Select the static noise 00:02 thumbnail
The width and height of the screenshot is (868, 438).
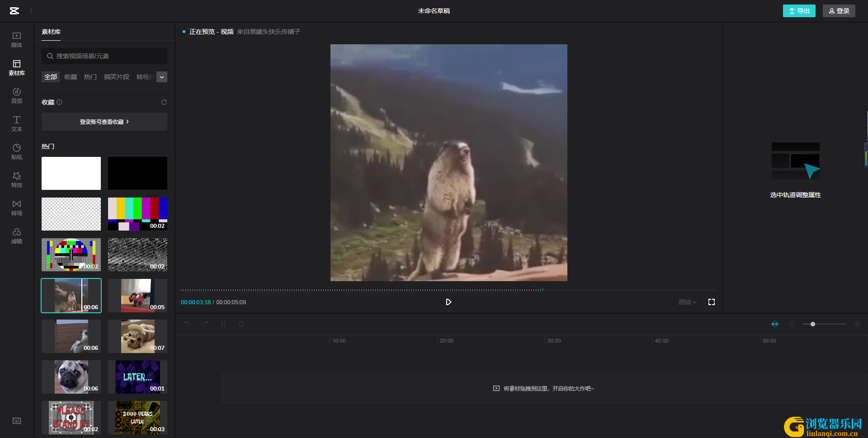pyautogui.click(x=137, y=254)
